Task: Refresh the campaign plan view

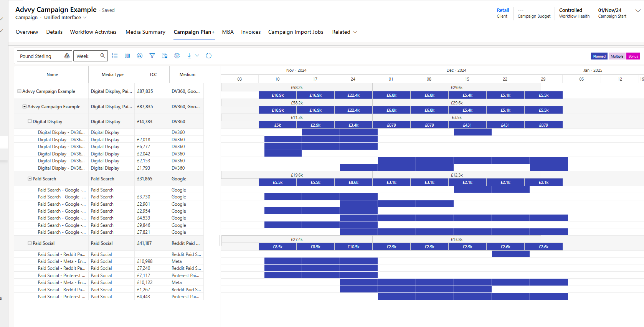Action: (209, 56)
